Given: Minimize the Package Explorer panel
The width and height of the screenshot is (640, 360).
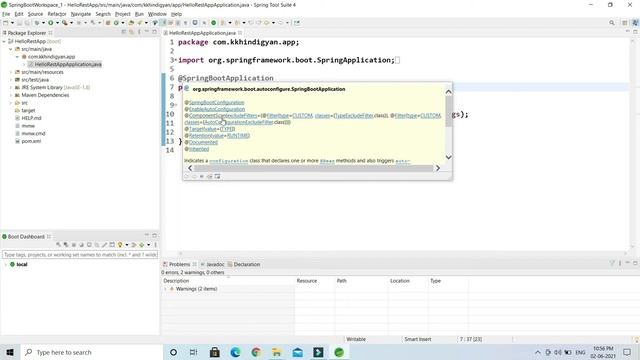Looking at the screenshot, I should (x=147, y=31).
